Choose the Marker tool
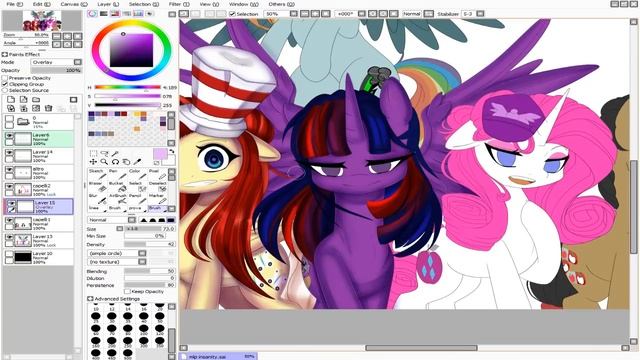The height and width of the screenshot is (360, 640). tap(157, 199)
